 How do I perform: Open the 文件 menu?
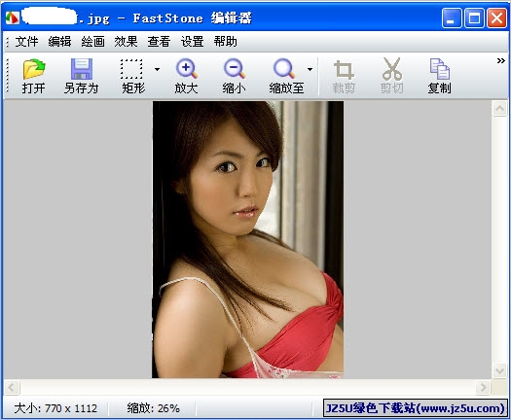26,42
